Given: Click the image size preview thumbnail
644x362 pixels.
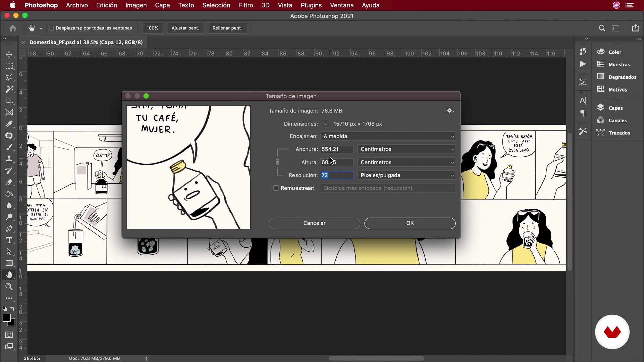Looking at the screenshot, I should pos(189,167).
